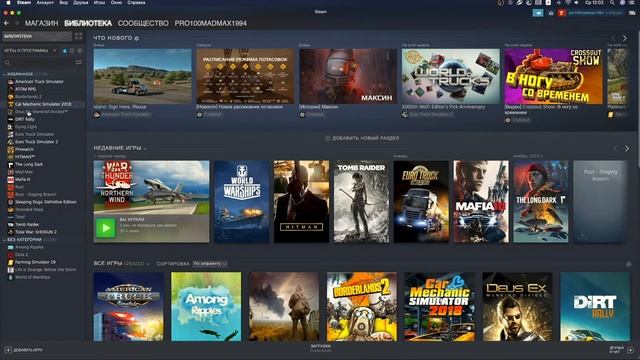
Task: Click Добавить новый раздел button
Action: click(362, 138)
